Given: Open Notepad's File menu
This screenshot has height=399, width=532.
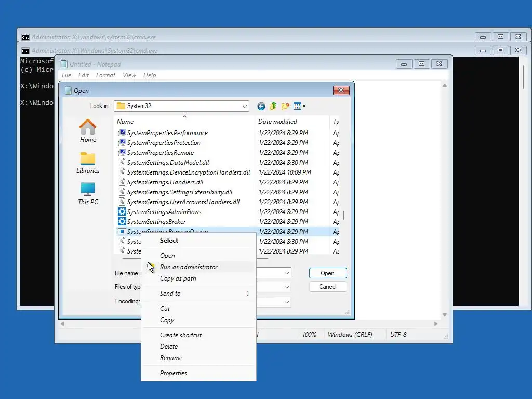Looking at the screenshot, I should click(x=66, y=75).
